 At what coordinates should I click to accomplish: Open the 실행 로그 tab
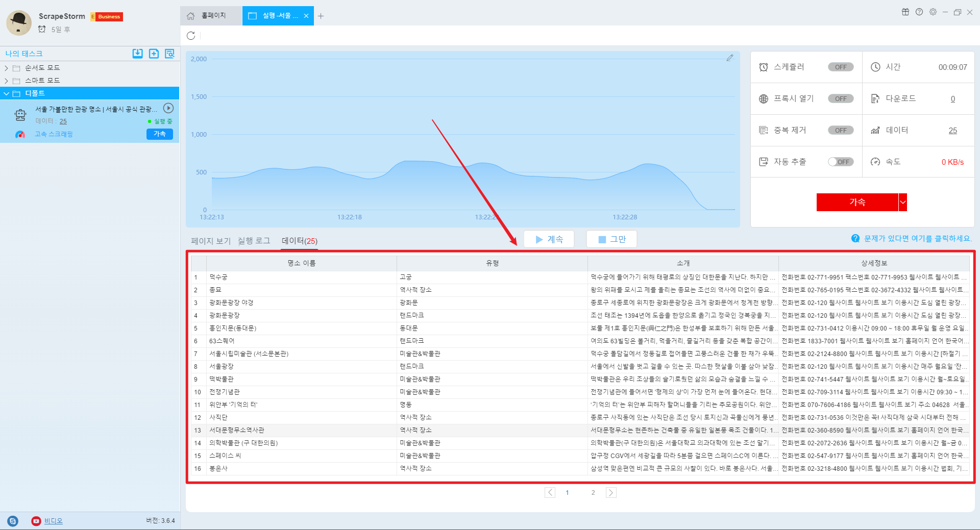[254, 241]
